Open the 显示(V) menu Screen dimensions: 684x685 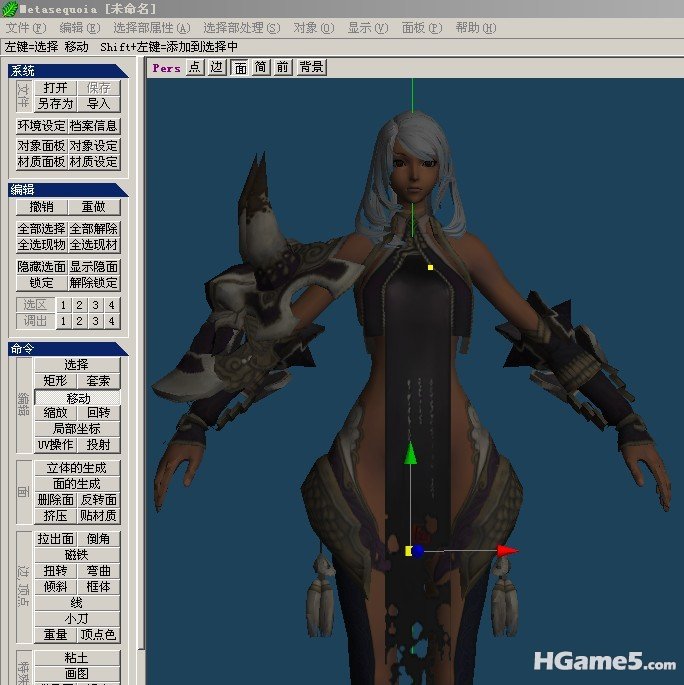[367, 28]
